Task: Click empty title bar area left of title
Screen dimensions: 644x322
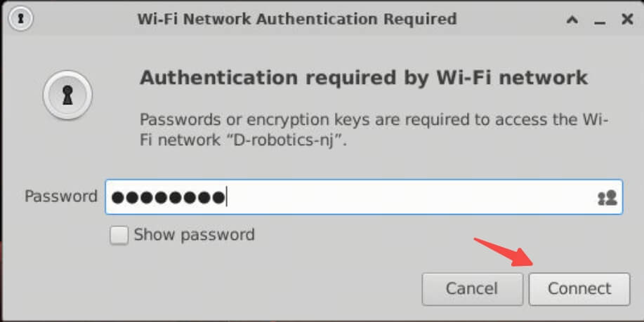Action: click(84, 19)
